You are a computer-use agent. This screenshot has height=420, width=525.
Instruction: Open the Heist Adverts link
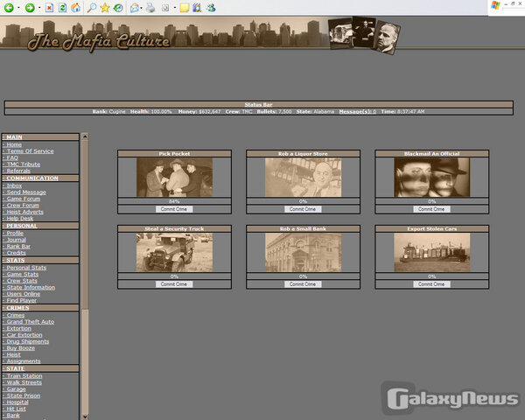click(x=25, y=212)
